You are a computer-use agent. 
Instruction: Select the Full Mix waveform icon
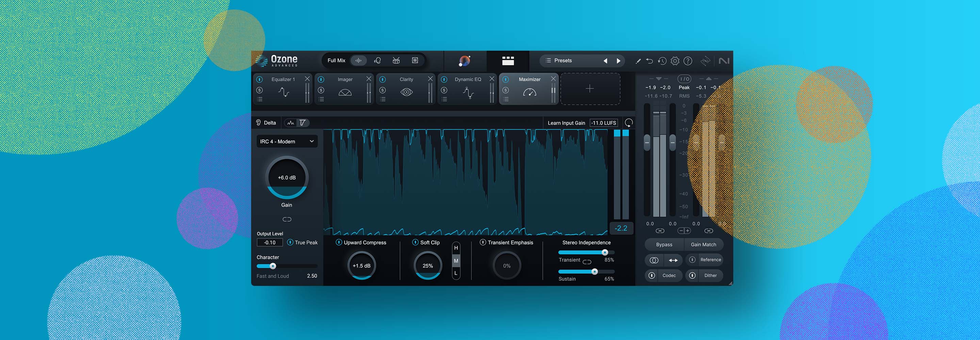(x=358, y=61)
